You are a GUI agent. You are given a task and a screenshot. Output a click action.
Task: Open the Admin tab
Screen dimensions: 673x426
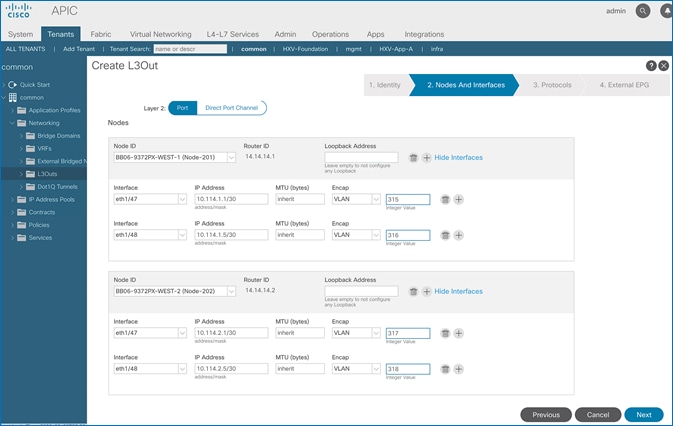point(285,34)
